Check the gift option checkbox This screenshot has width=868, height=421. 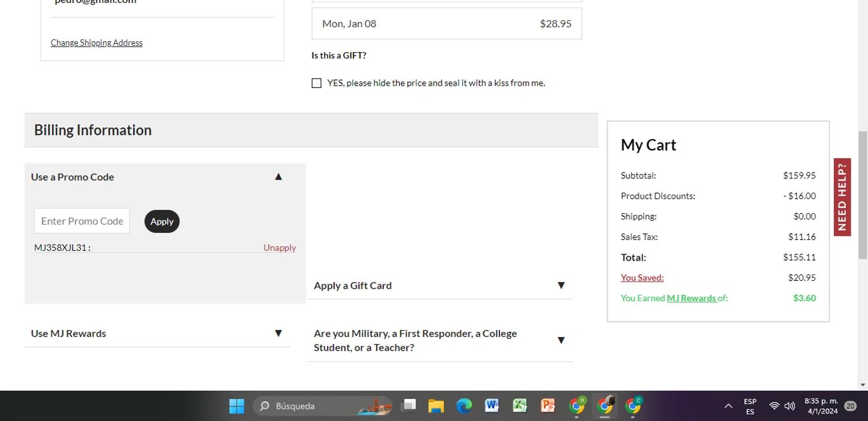click(317, 83)
